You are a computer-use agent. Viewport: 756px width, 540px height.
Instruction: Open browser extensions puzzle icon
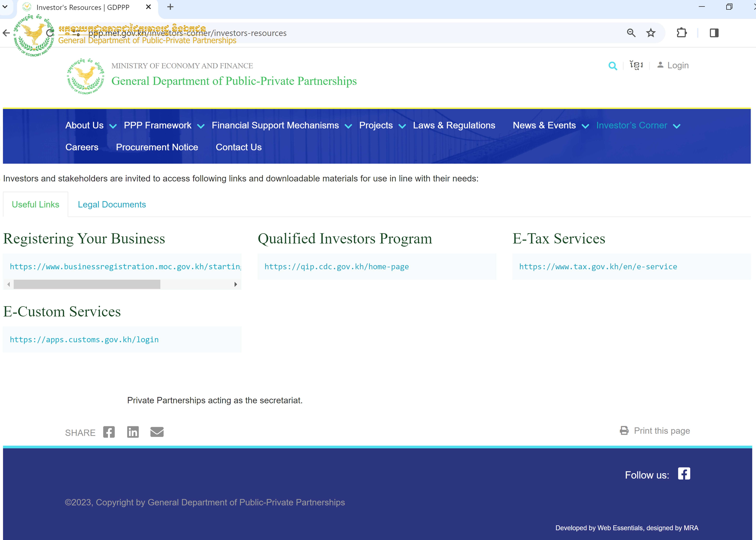681,33
